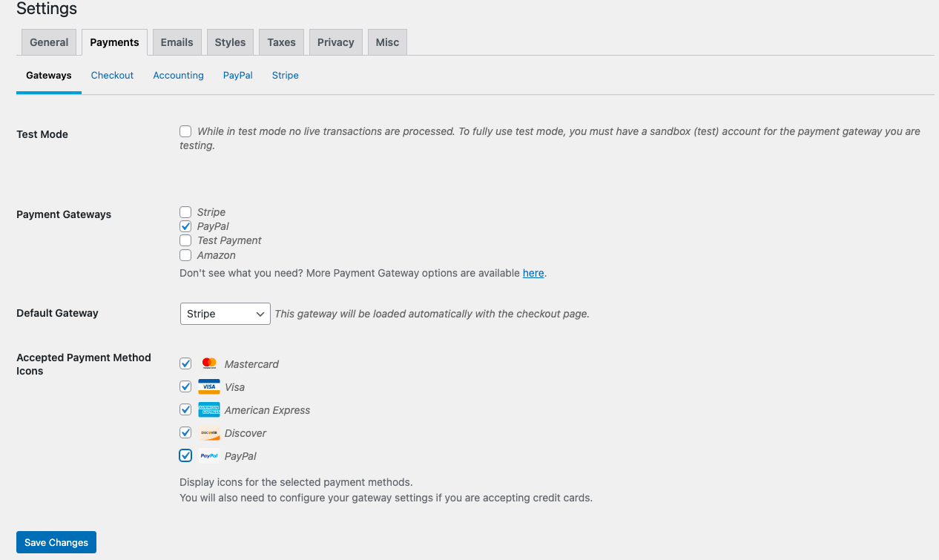Click the 'This gateway will be loaded automatically' description
939x560 pixels.
pyautogui.click(x=432, y=314)
